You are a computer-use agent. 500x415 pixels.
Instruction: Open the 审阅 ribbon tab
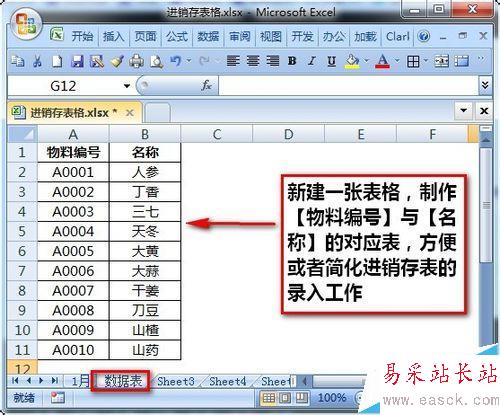(x=239, y=36)
